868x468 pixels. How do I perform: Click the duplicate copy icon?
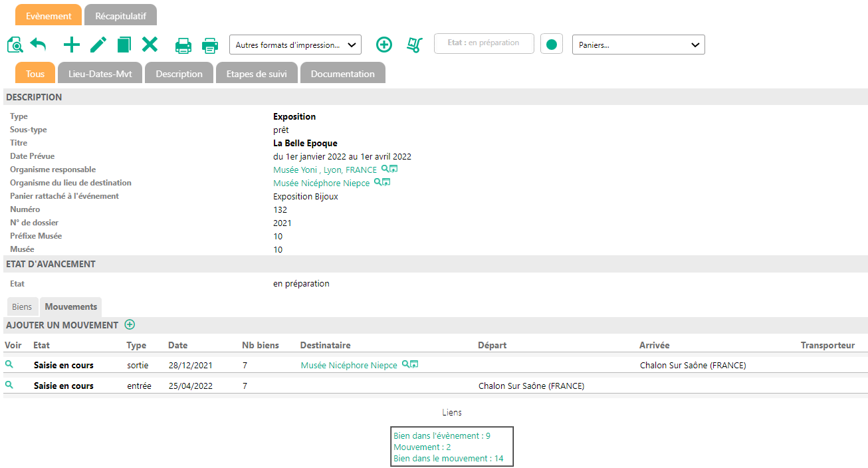[124, 45]
